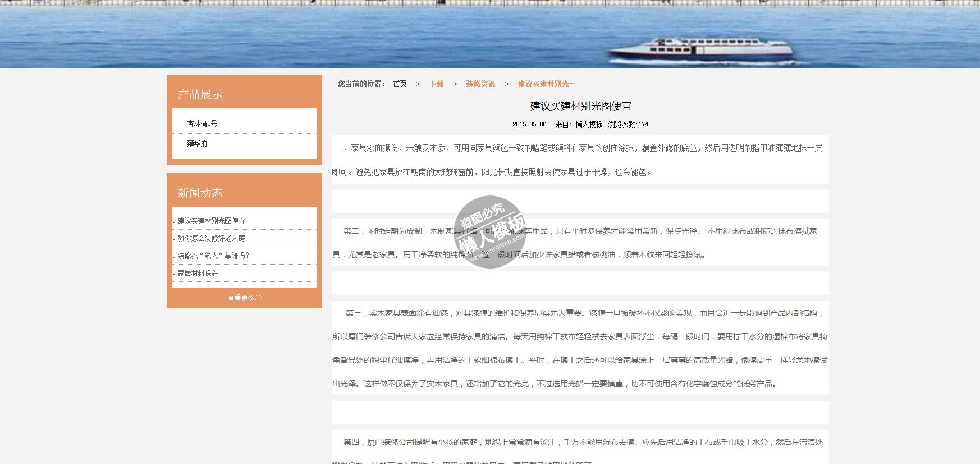980x464 pixels.
Task: Open the 下载 breadcrumb link
Action: pyautogui.click(x=436, y=84)
